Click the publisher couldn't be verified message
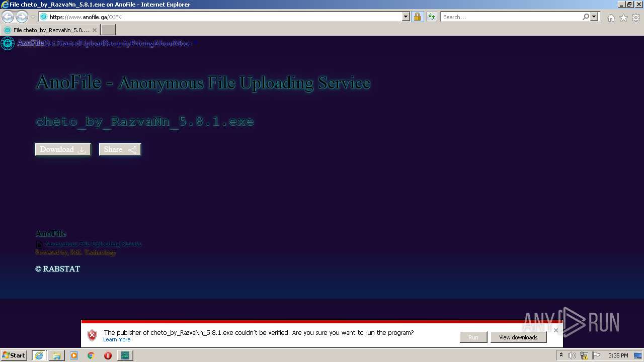Screen dimensions: 644x362 259,332
